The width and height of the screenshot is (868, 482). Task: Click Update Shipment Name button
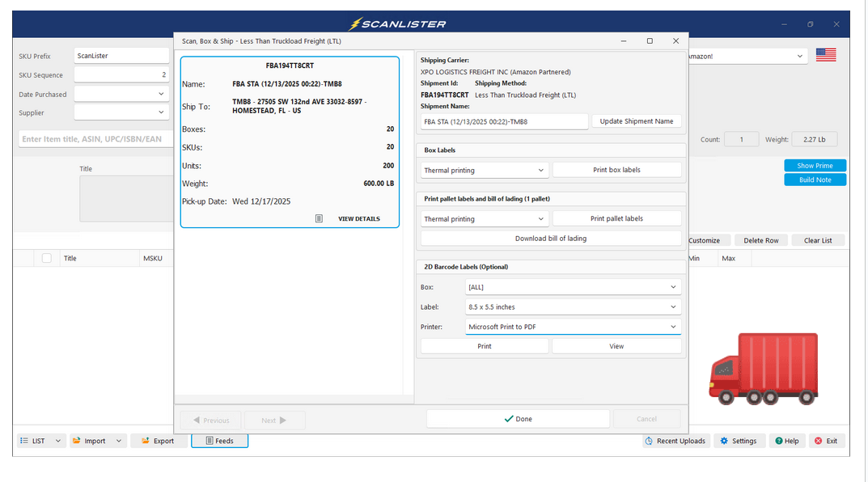tap(636, 121)
